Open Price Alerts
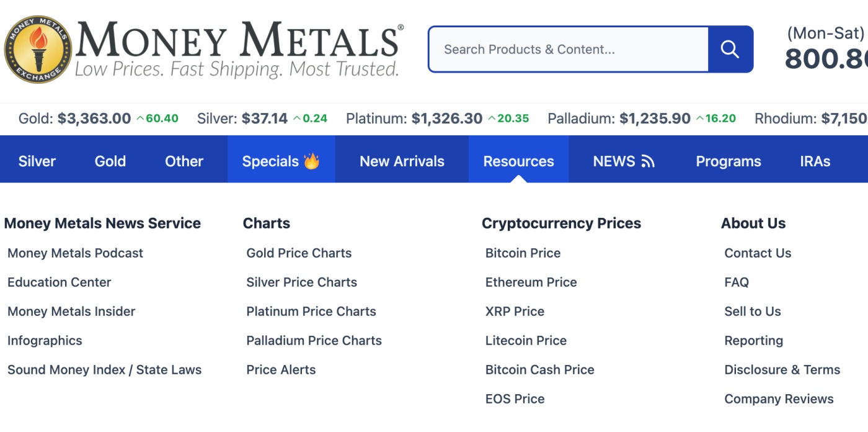This screenshot has height=432, width=868. 281,369
